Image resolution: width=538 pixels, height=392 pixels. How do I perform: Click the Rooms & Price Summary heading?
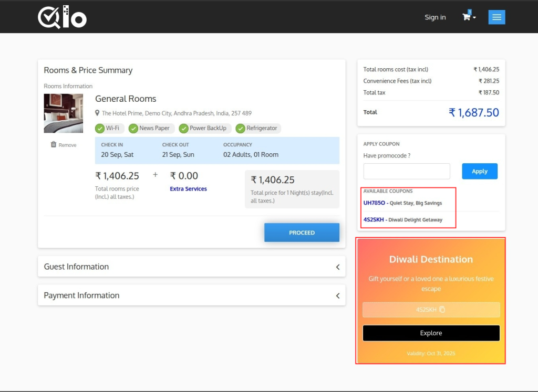(88, 70)
